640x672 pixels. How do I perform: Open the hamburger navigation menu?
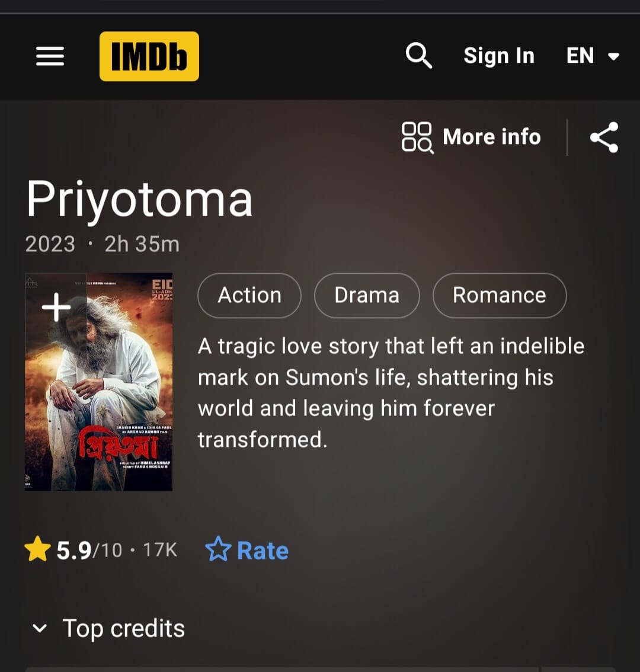50,56
